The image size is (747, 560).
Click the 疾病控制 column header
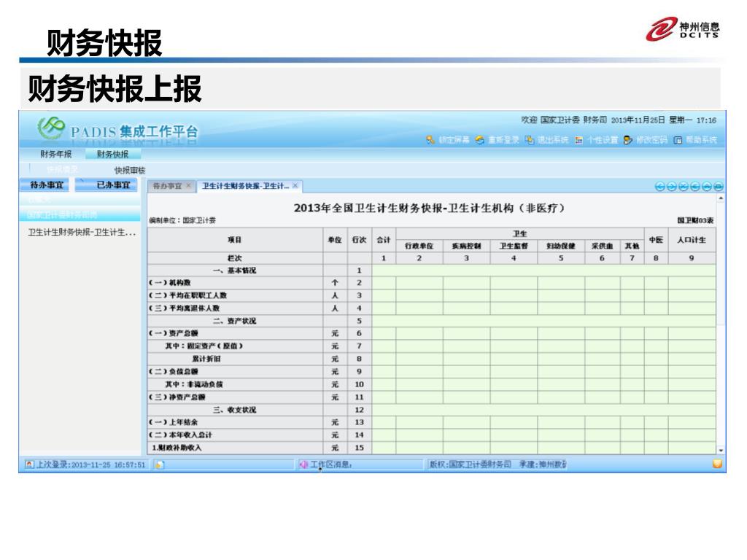(466, 246)
